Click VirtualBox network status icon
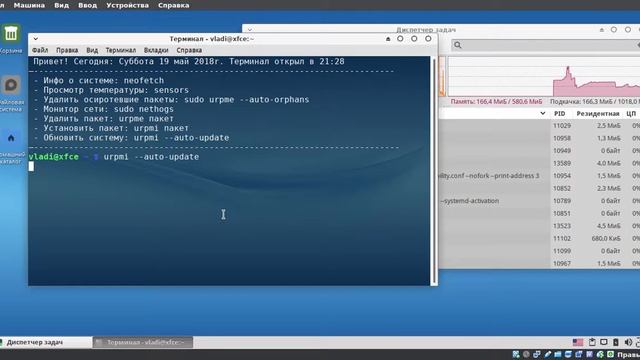The width and height of the screenshot is (640, 360). point(537,354)
